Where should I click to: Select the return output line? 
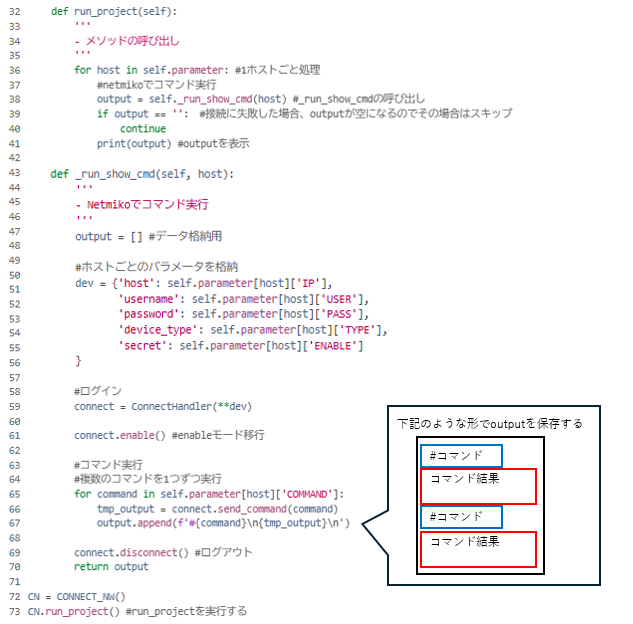tap(111, 566)
